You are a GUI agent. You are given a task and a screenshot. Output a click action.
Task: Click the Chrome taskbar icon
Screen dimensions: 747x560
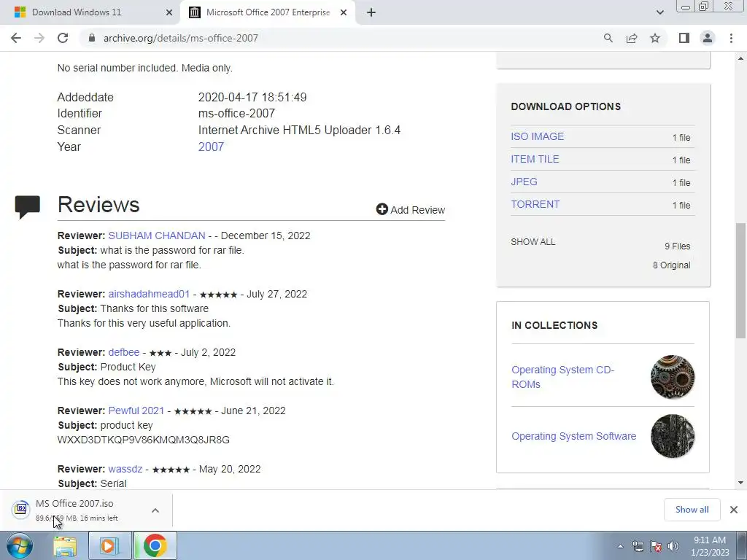pyautogui.click(x=155, y=545)
